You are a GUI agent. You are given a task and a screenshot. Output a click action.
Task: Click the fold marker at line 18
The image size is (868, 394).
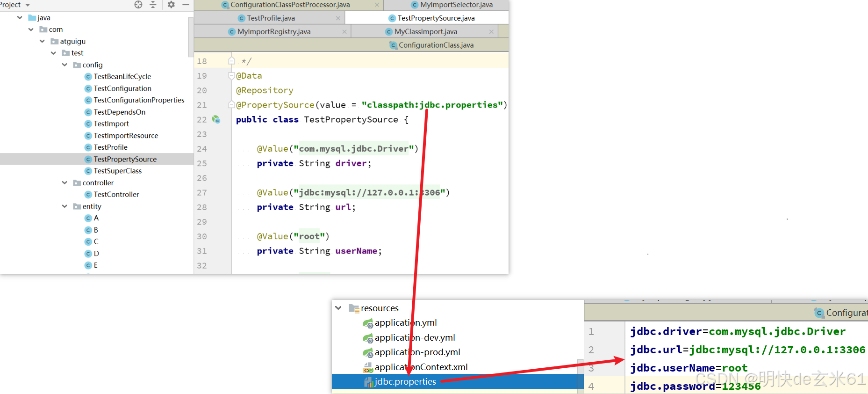pos(231,61)
